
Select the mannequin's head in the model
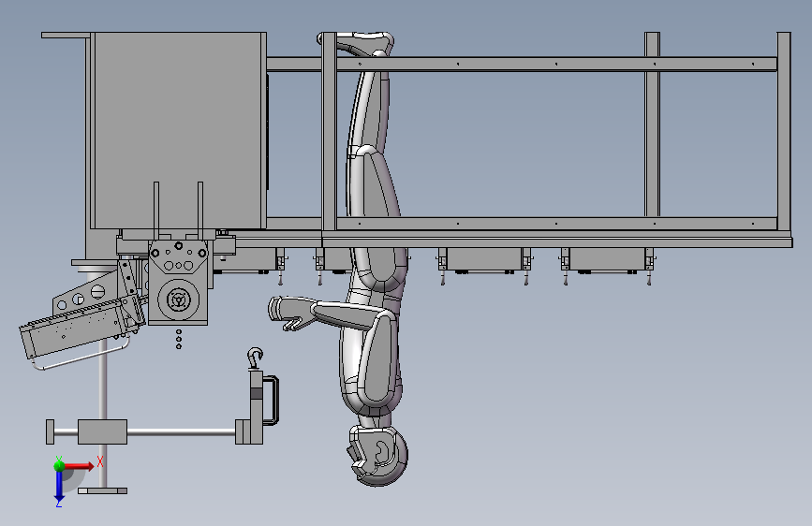[x=377, y=455]
